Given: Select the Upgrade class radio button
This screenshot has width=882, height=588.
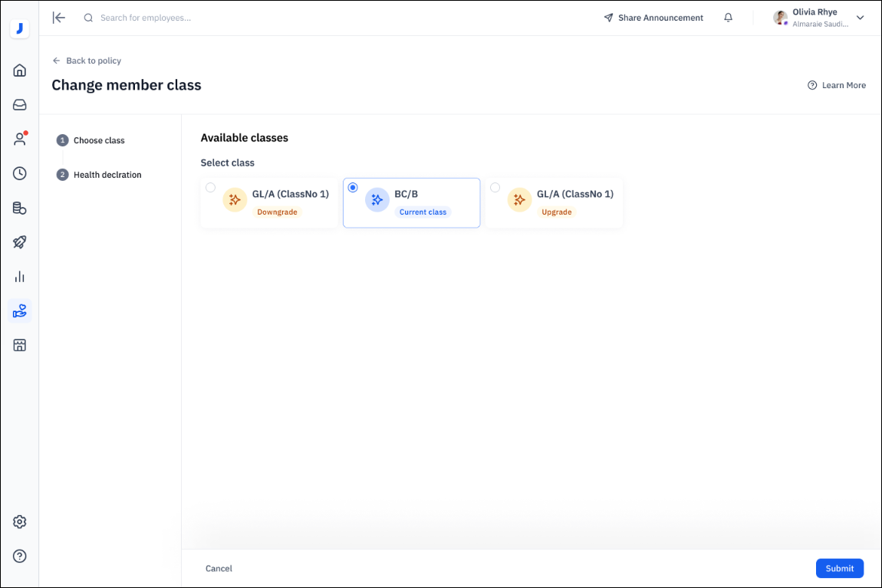Looking at the screenshot, I should click(x=495, y=188).
